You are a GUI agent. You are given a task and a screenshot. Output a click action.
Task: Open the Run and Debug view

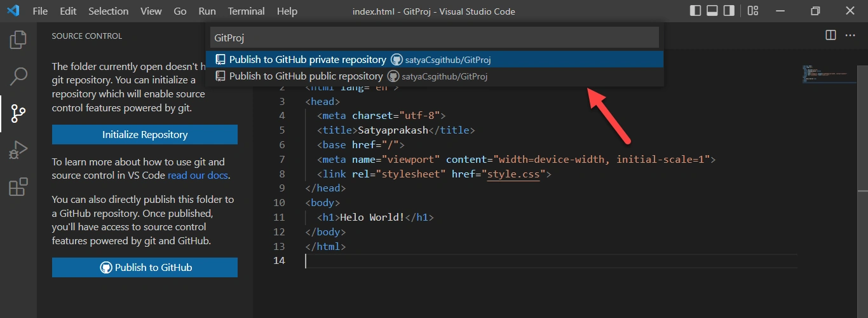click(18, 151)
